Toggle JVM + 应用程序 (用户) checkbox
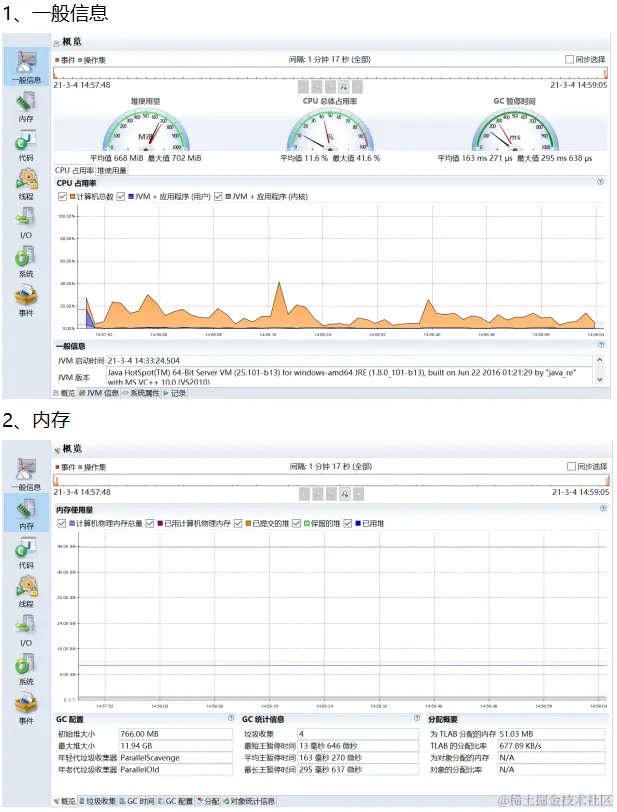This screenshot has width=617, height=812. point(121,196)
